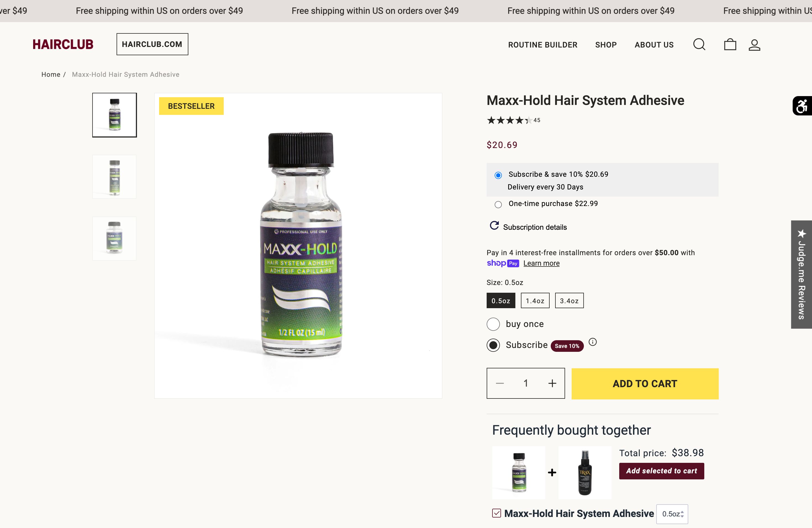
Task: Click the Add to Cart button
Action: point(644,383)
